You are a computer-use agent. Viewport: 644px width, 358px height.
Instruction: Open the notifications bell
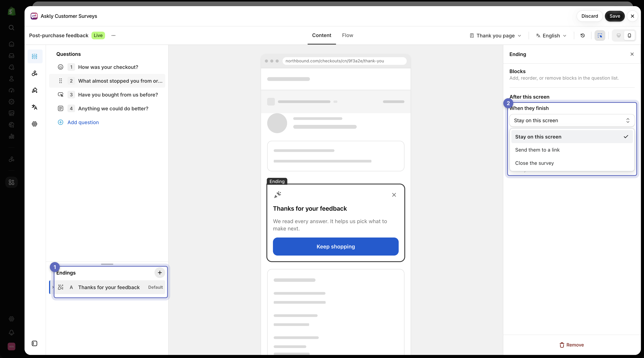pyautogui.click(x=11, y=332)
